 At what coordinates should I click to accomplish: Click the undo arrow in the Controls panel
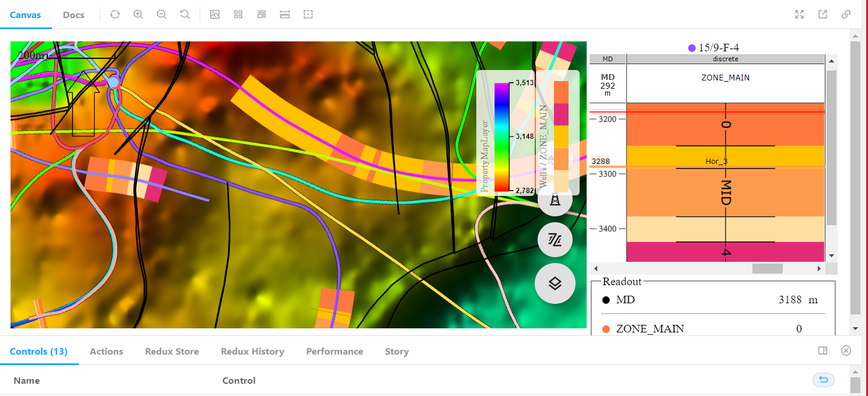click(823, 380)
